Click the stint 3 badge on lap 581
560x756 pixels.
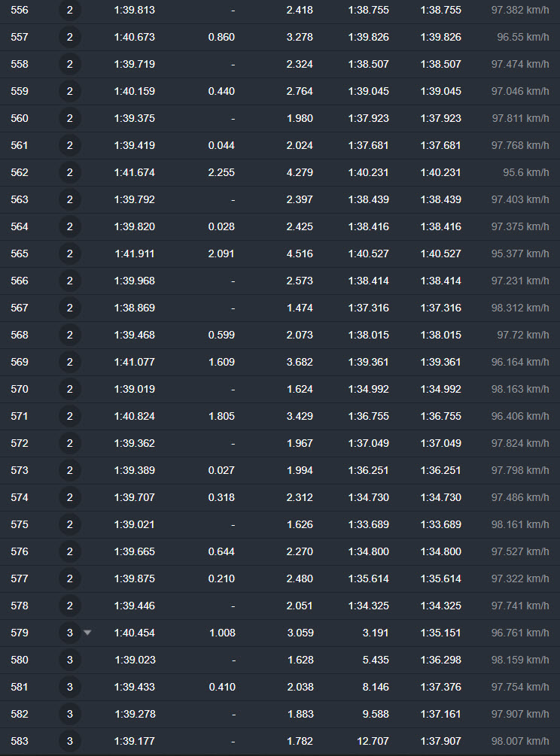click(70, 687)
